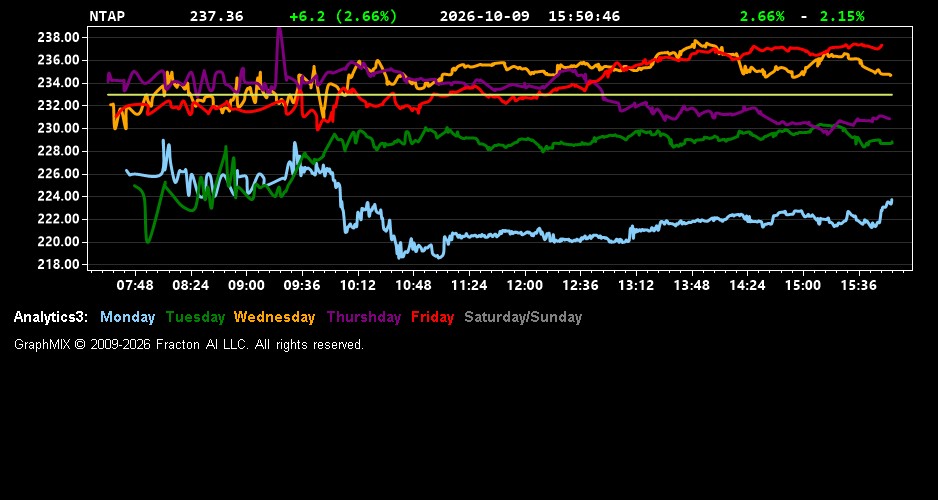Image resolution: width=938 pixels, height=500 pixels.
Task: Click the 13:12 time axis label
Action: pos(636,285)
